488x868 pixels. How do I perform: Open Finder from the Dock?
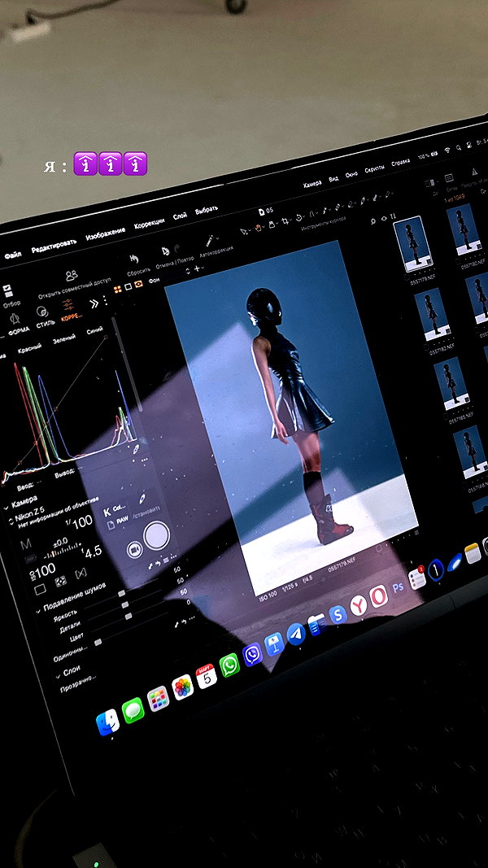coord(107,722)
